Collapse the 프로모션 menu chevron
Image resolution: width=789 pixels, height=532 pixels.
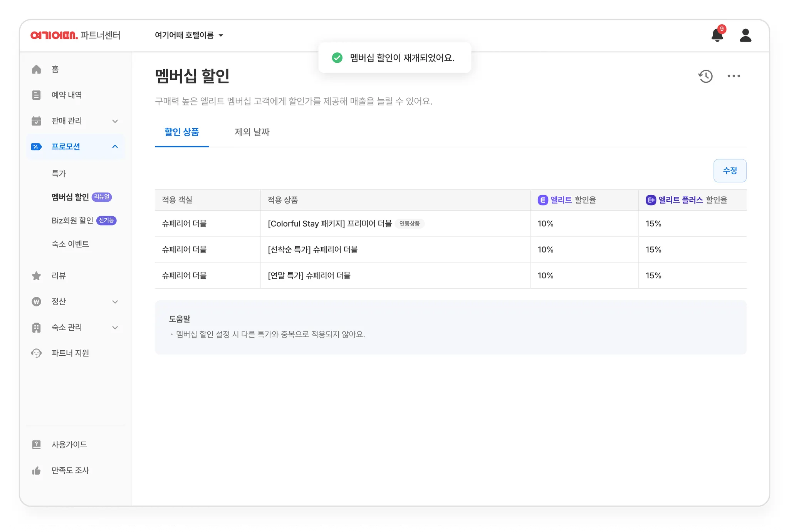pos(115,147)
